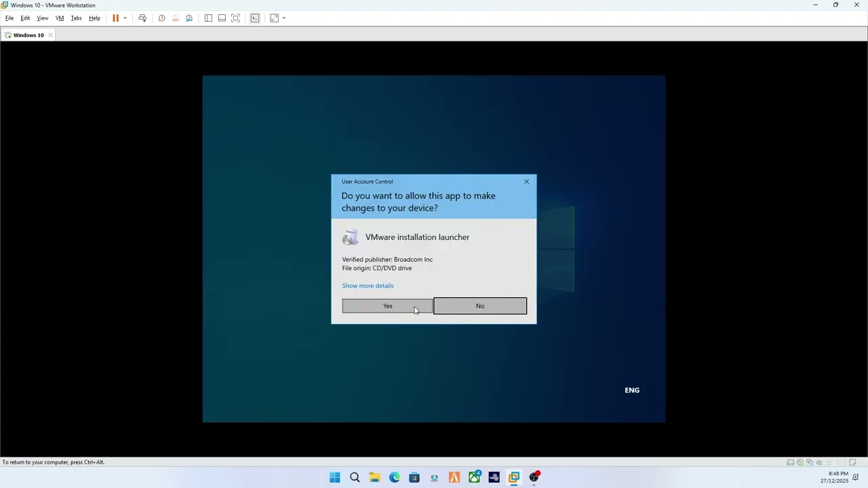Toggle the thumbnail bar view icon
The width and height of the screenshot is (868, 488).
[x=222, y=18]
